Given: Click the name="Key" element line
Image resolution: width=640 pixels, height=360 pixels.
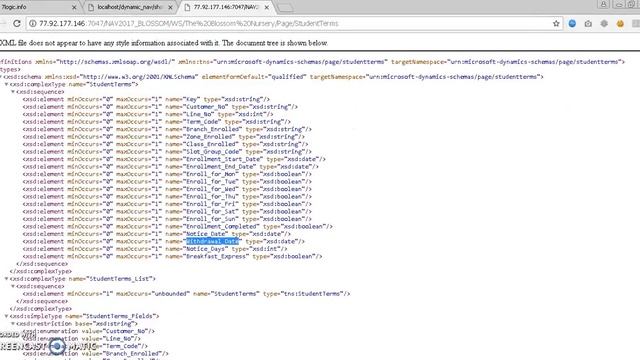Looking at the screenshot, I should coord(146,99).
